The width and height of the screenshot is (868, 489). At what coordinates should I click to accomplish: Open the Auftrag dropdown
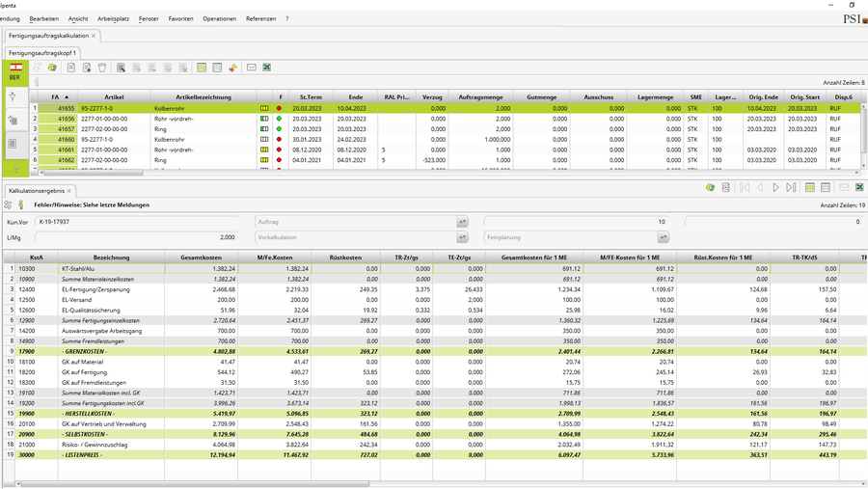pyautogui.click(x=462, y=222)
